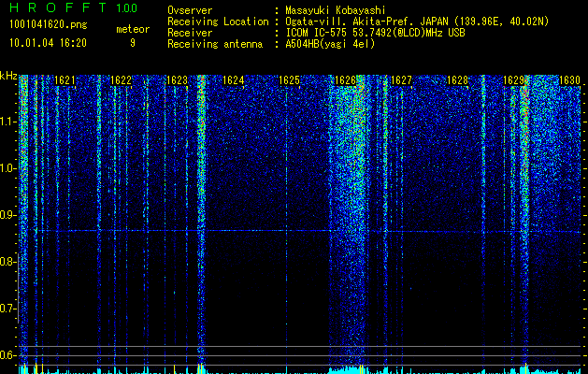588x374 pixels.
Task: Click the 1.0 kHz axis label
Action: click(7, 168)
